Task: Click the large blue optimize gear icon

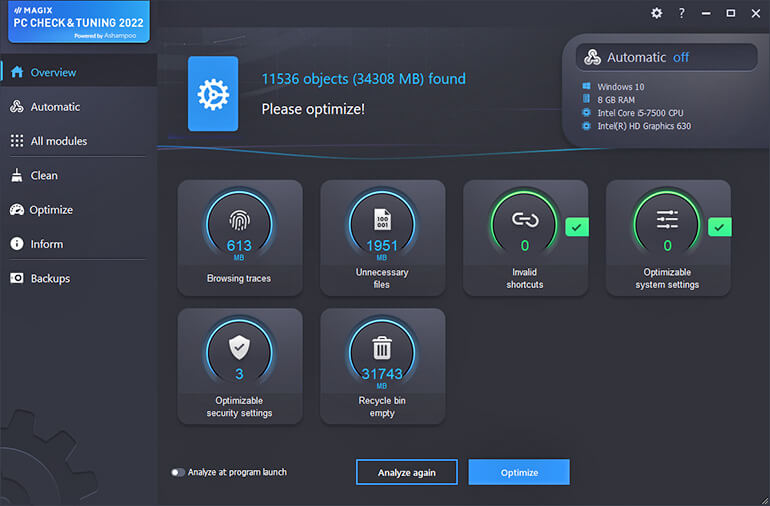Action: (x=213, y=94)
